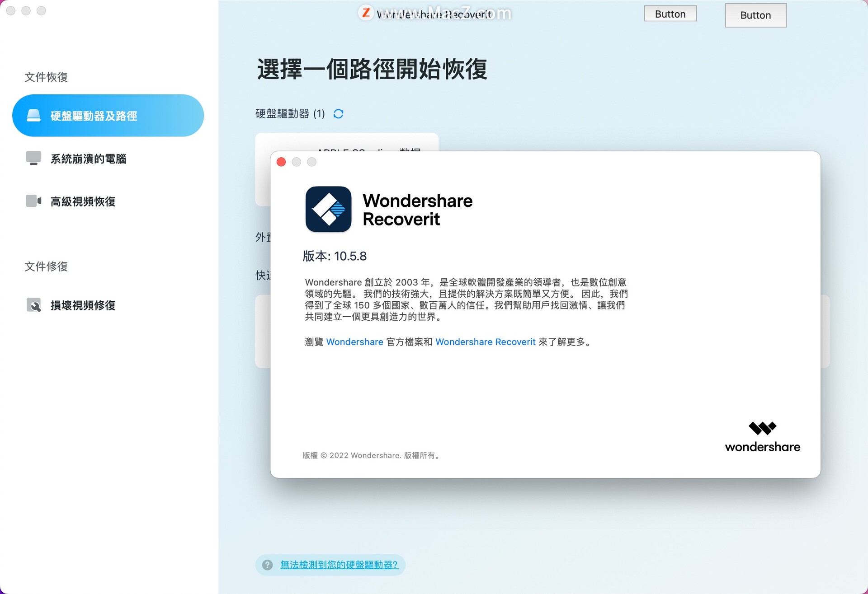The image size is (868, 594).
Task: Click the left Button in title bar
Action: click(x=670, y=14)
